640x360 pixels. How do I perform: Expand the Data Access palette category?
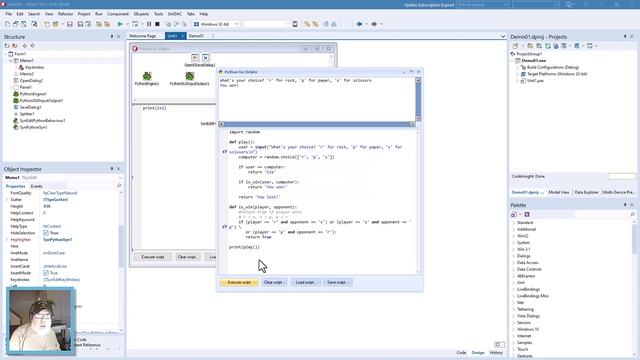(513, 262)
